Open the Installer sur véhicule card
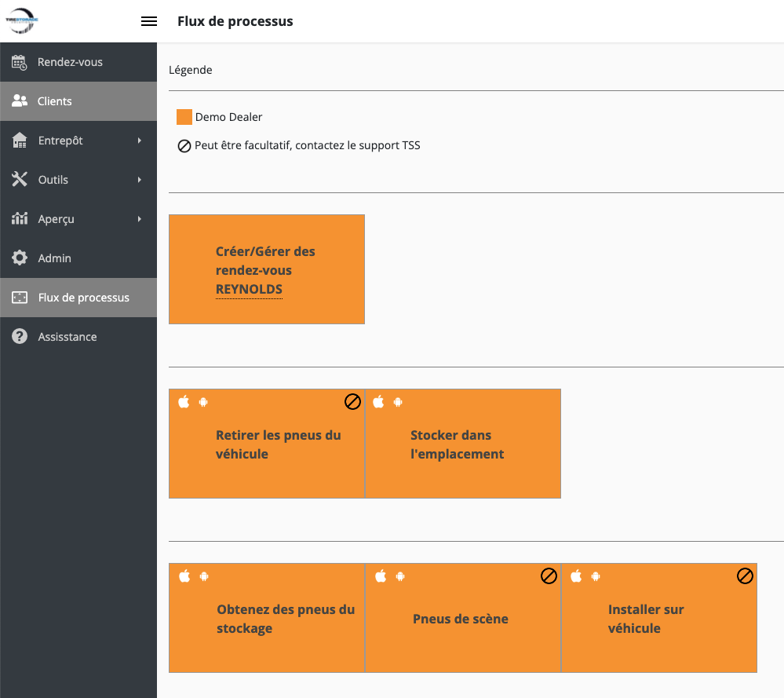The width and height of the screenshot is (784, 698). coord(659,618)
